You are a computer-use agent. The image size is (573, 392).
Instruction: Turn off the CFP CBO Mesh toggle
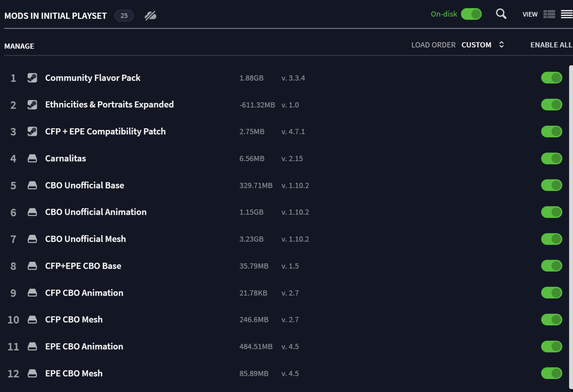click(x=552, y=319)
